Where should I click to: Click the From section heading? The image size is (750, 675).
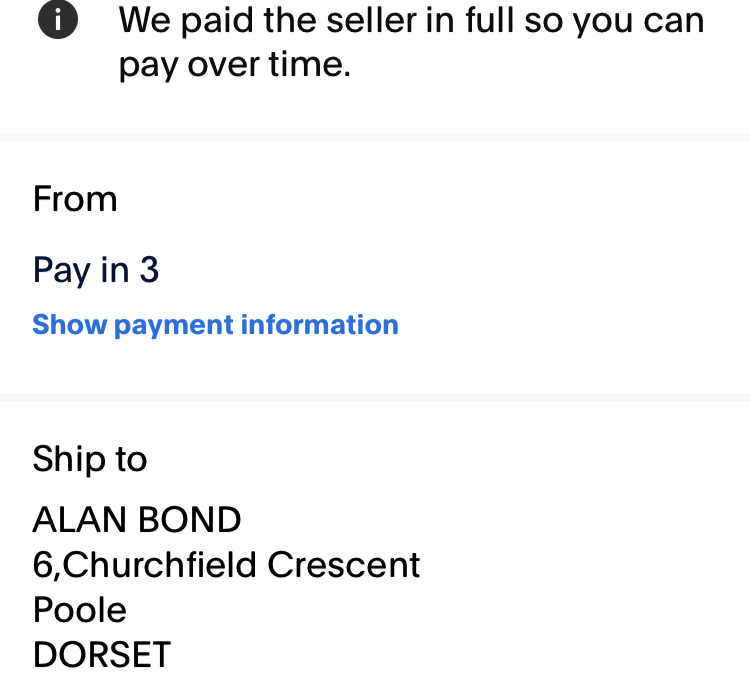coord(75,200)
